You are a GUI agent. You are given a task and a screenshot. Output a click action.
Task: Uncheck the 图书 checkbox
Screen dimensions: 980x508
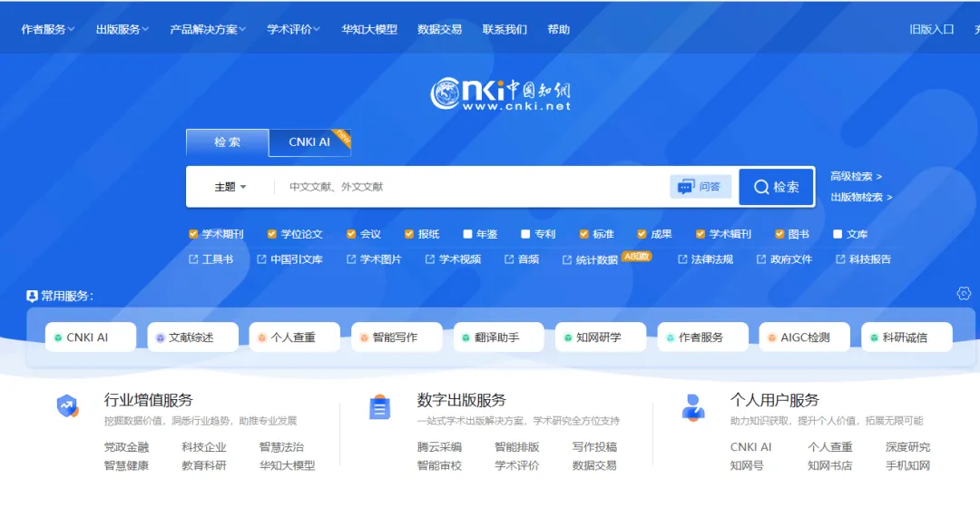pos(779,234)
